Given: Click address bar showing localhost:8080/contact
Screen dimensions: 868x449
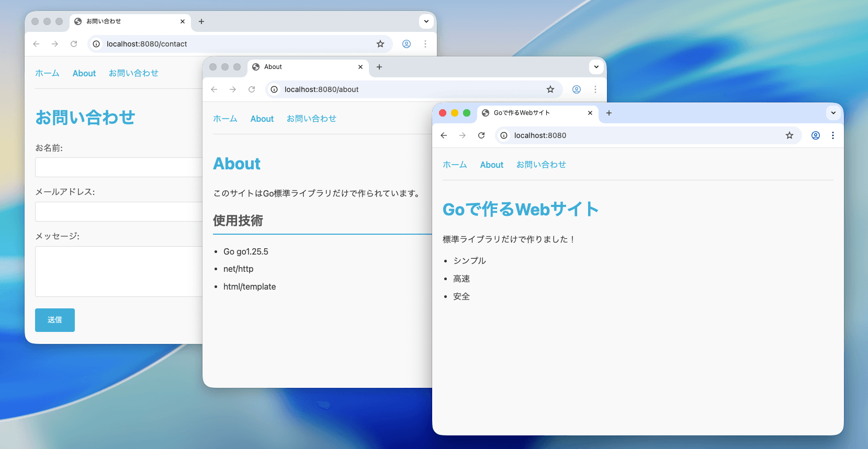Looking at the screenshot, I should click(240, 44).
